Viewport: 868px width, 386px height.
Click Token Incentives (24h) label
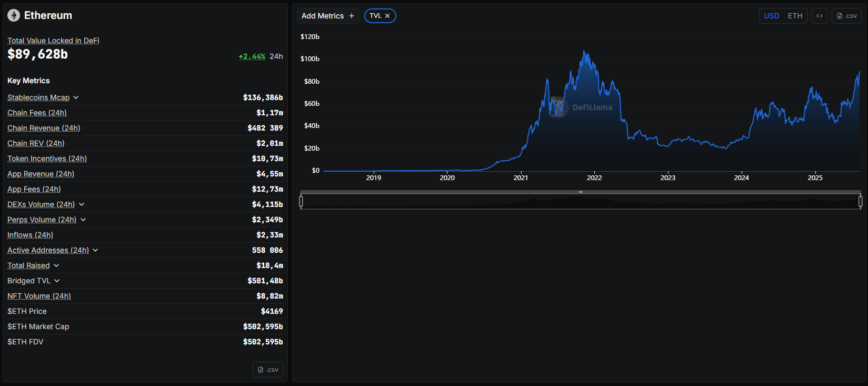47,159
